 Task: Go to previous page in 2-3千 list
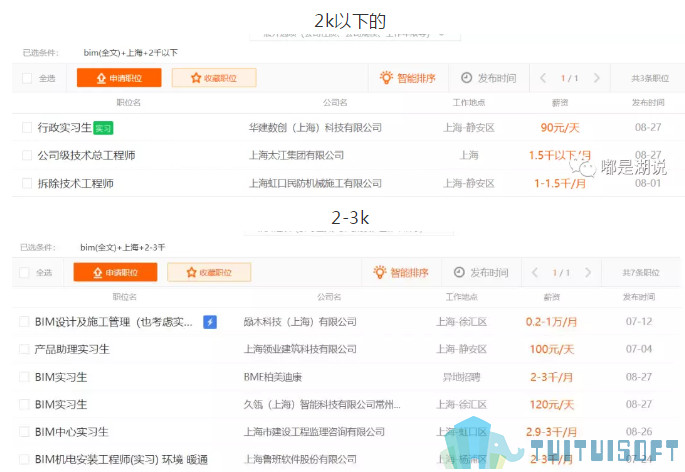535,273
